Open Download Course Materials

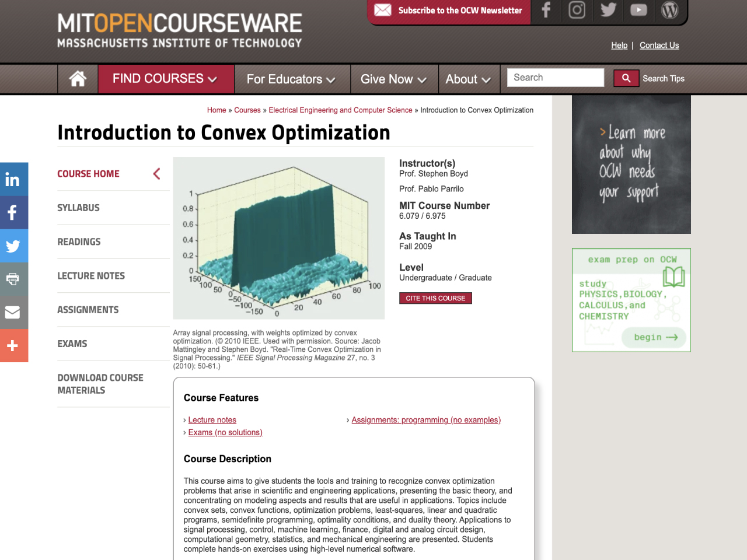pyautogui.click(x=100, y=384)
